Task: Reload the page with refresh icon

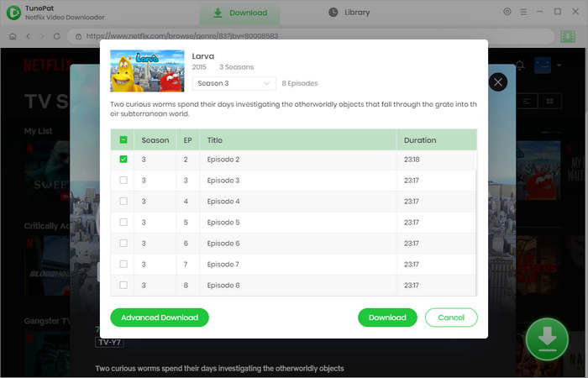Action: pyautogui.click(x=60, y=37)
